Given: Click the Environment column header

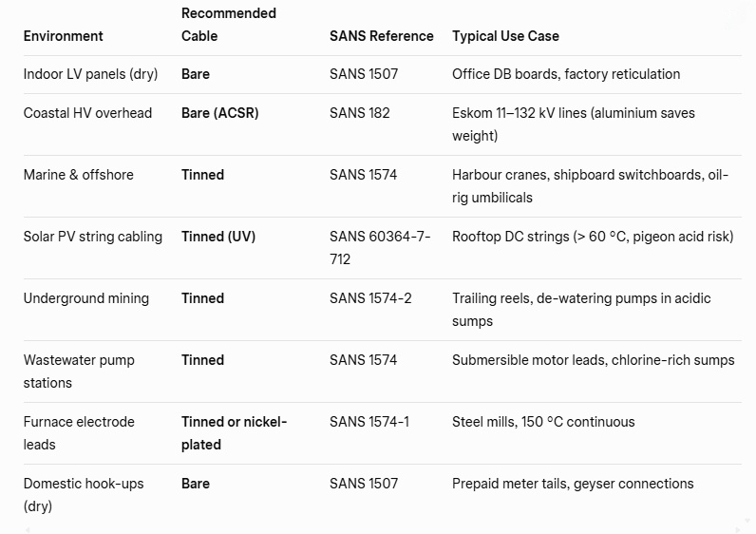Looking at the screenshot, I should (64, 36).
